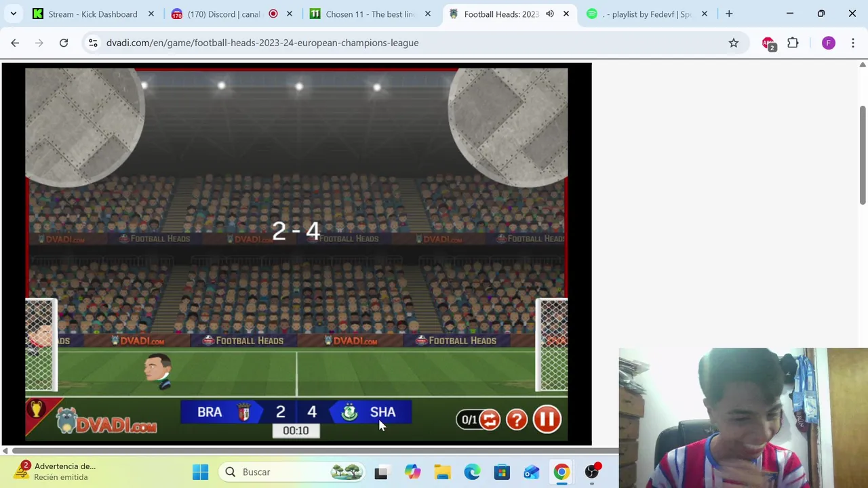The width and height of the screenshot is (868, 488).
Task: Click the scroll-left arrow under the game
Action: click(5, 451)
